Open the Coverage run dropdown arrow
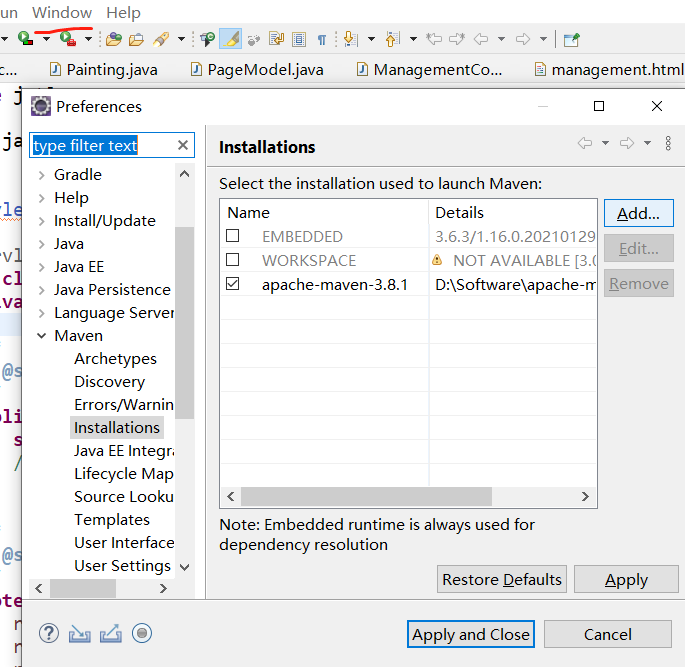 [x=46, y=39]
